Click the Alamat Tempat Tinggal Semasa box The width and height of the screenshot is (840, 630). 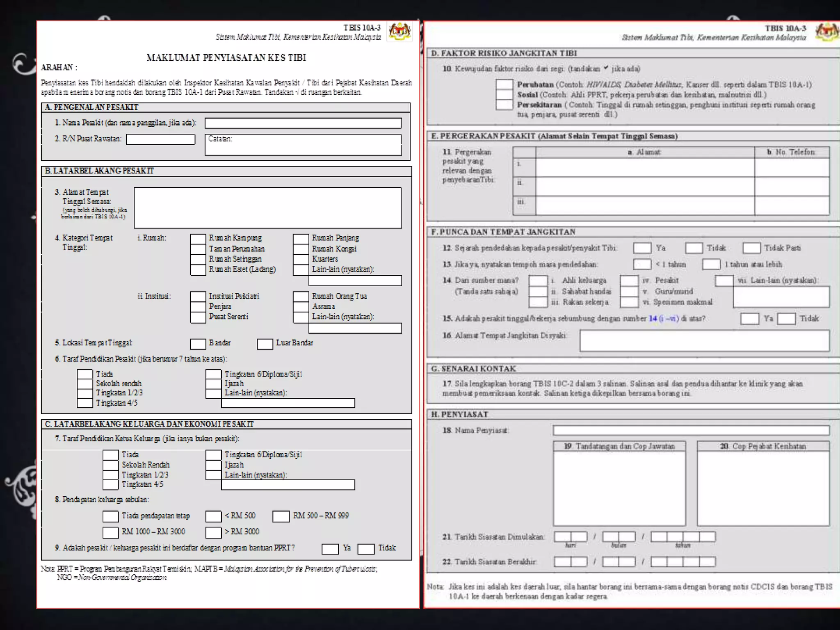[267, 208]
